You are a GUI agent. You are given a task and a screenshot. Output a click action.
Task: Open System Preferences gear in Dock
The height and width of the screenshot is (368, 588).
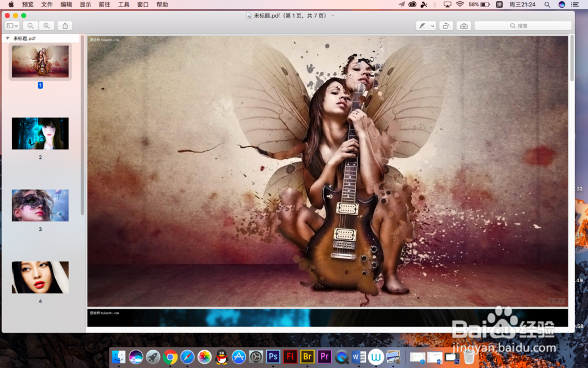point(256,356)
